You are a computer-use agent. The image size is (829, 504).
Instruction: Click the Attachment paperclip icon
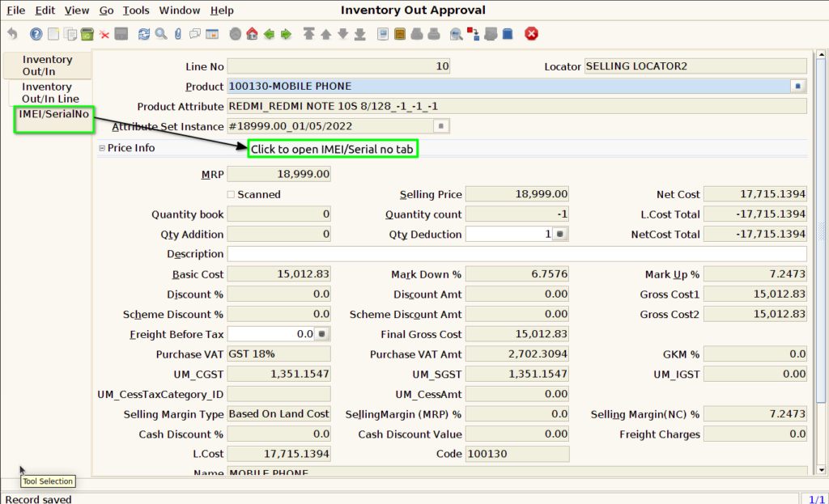[178, 34]
